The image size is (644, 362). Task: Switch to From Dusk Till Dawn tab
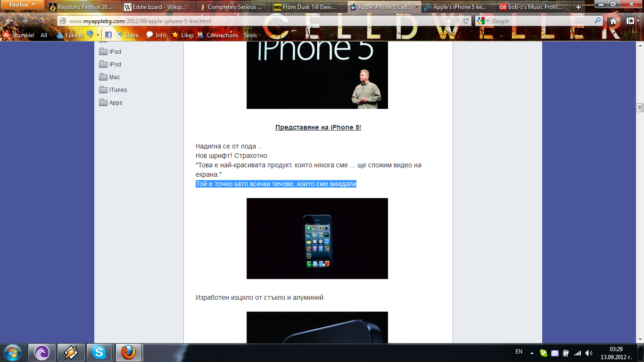pyautogui.click(x=309, y=7)
